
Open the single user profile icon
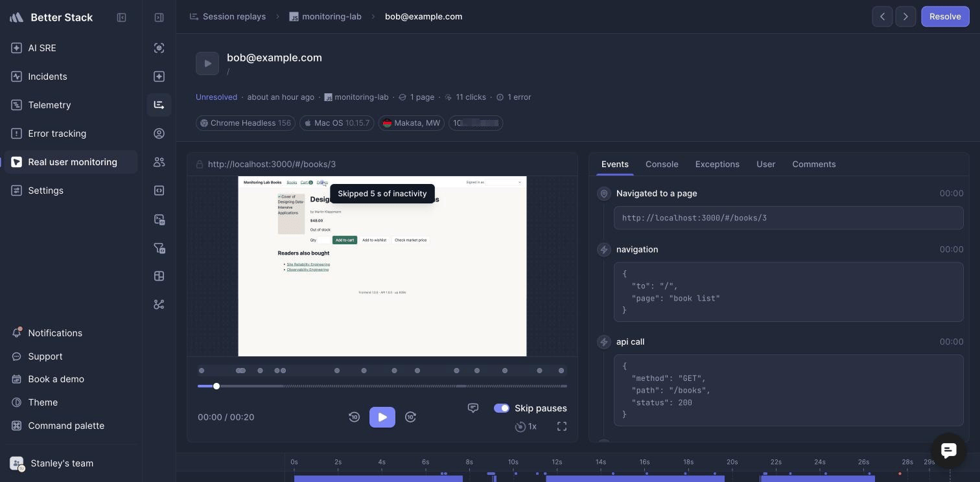[159, 133]
